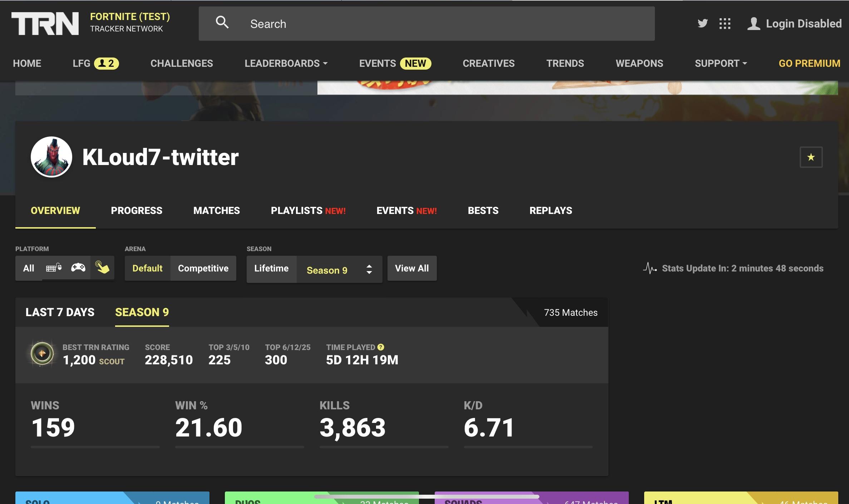849x504 pixels.
Task: Click Go Premium link
Action: pos(809,63)
